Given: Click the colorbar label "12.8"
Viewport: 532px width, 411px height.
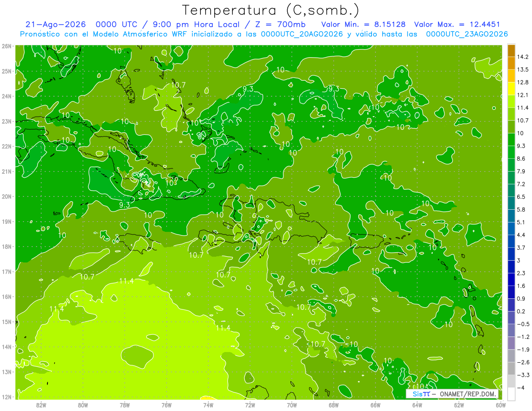Looking at the screenshot, I should coord(522,82).
